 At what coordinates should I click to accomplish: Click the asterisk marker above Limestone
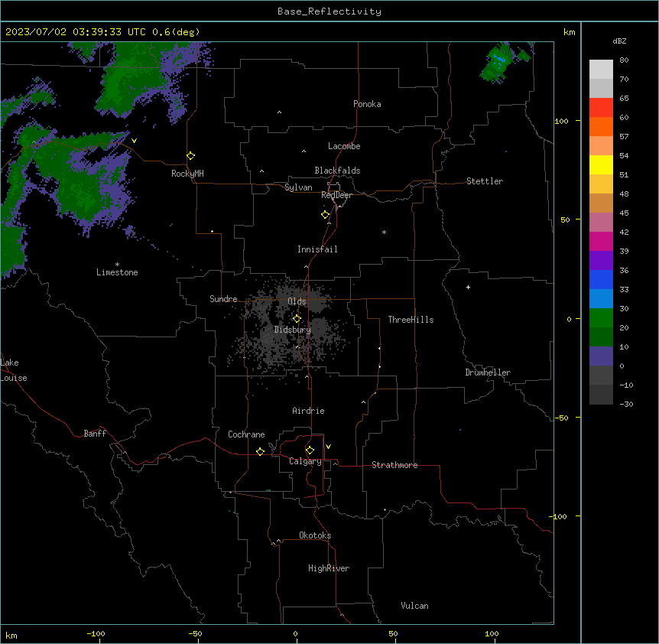coord(117,264)
